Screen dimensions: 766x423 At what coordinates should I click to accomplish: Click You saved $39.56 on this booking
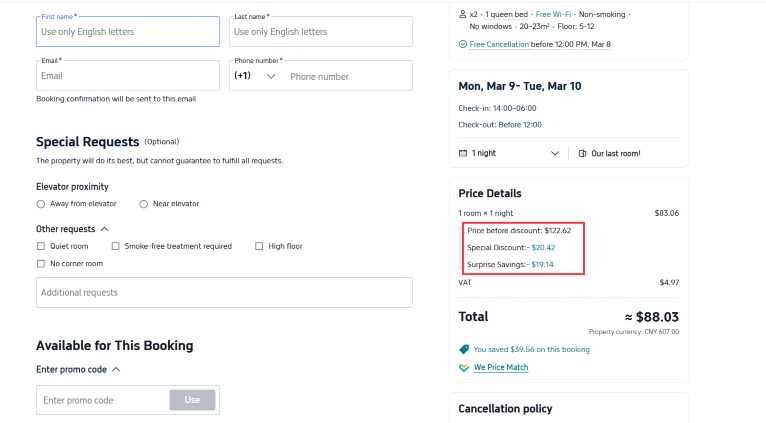point(532,349)
